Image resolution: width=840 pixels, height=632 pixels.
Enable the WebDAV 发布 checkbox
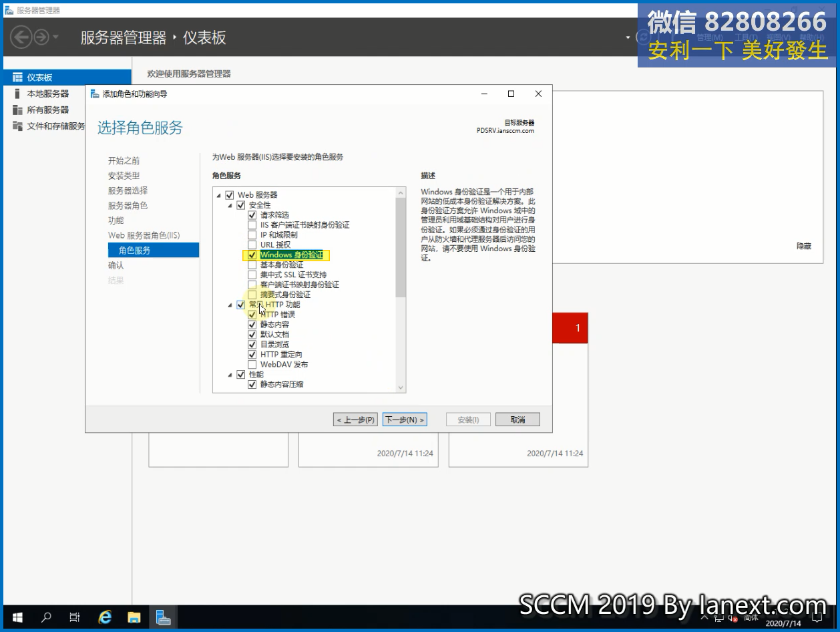pyautogui.click(x=252, y=365)
